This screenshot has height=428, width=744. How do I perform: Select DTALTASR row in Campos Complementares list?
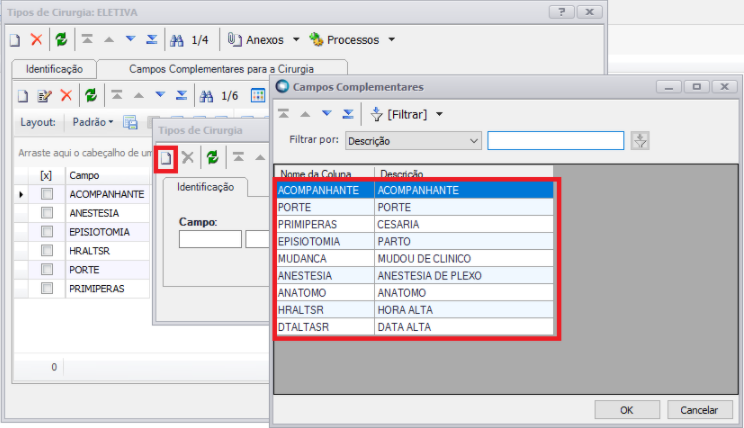click(x=415, y=327)
